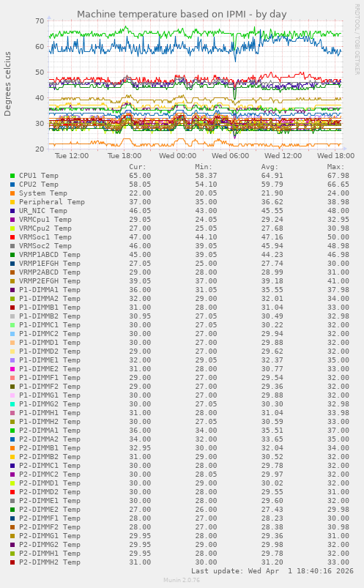Click the "70" y-axis tick label

click(x=40, y=21)
